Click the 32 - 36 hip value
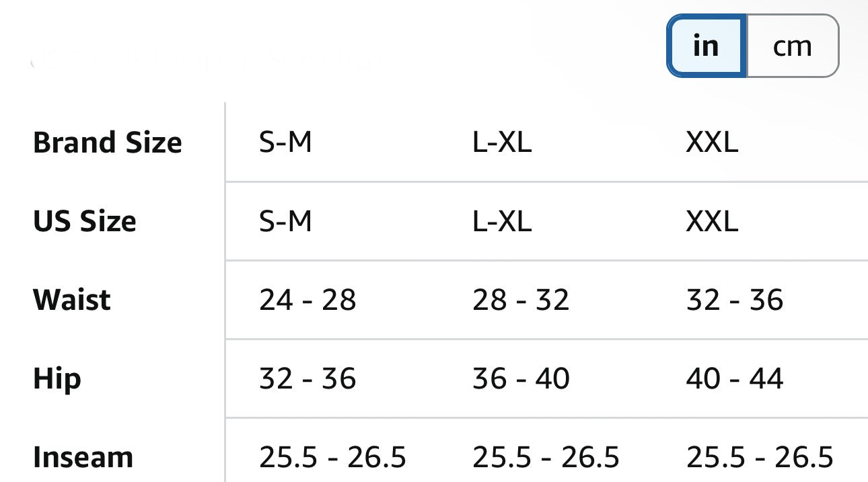 click(x=308, y=378)
